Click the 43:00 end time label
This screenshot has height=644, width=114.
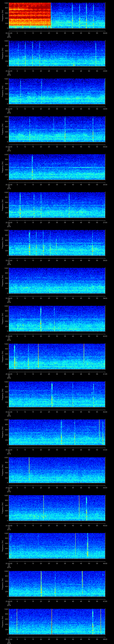tap(105, 450)
